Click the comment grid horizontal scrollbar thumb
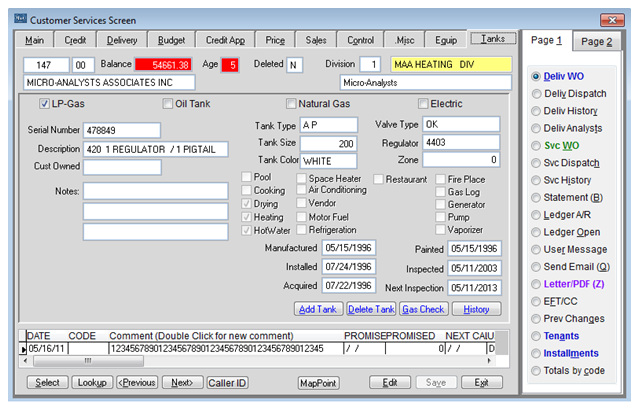 (x=88, y=361)
